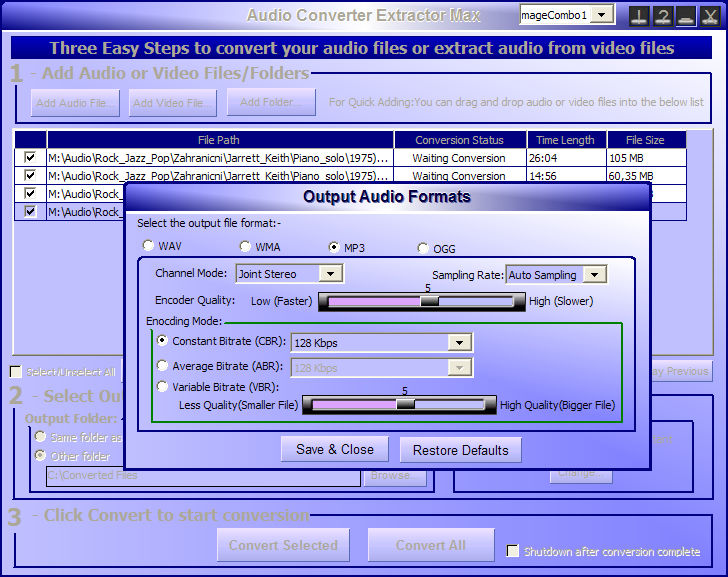Toggle Shutdown after conversion complete checkbox
Image resolution: width=728 pixels, height=577 pixels.
[x=513, y=551]
